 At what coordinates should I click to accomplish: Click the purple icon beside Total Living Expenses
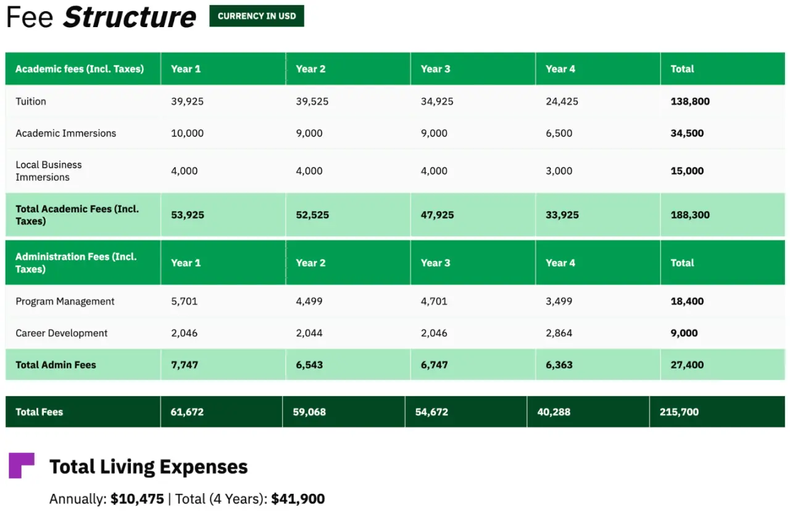pos(22,465)
